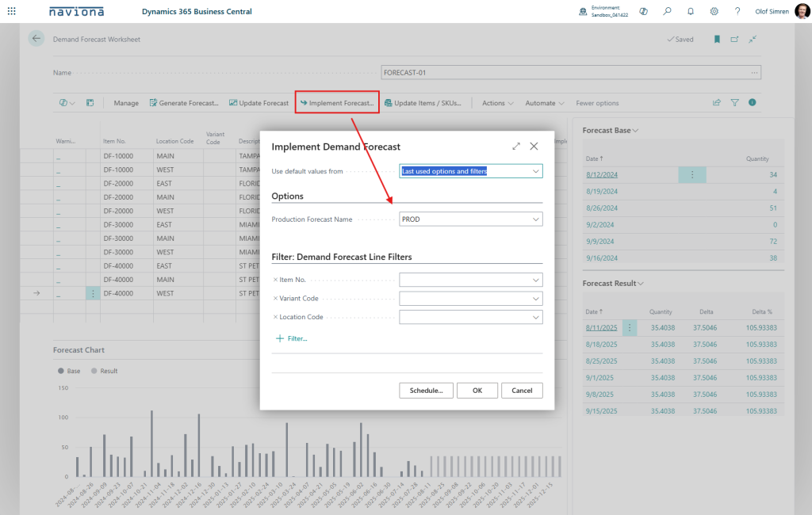Click the bookmark icon near Saved

click(x=717, y=39)
